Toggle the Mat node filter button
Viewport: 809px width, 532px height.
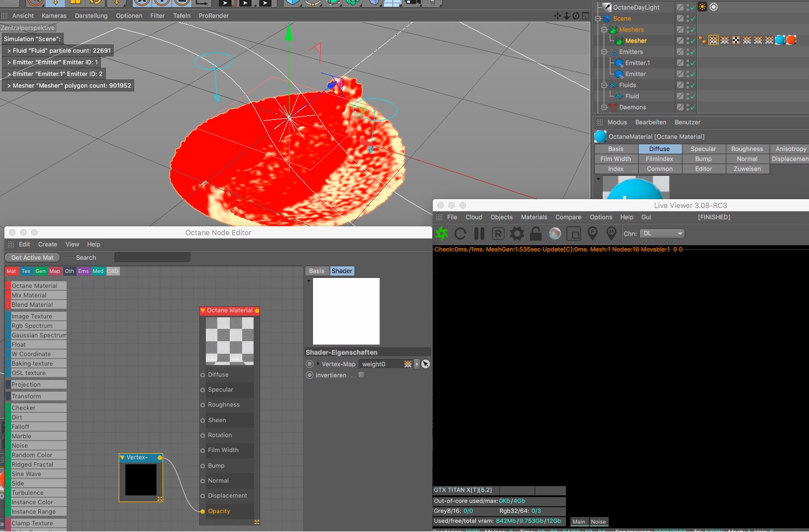click(x=12, y=271)
